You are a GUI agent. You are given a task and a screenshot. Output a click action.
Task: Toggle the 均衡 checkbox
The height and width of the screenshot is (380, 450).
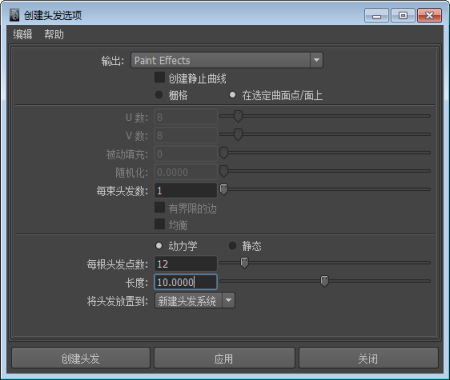(x=160, y=224)
